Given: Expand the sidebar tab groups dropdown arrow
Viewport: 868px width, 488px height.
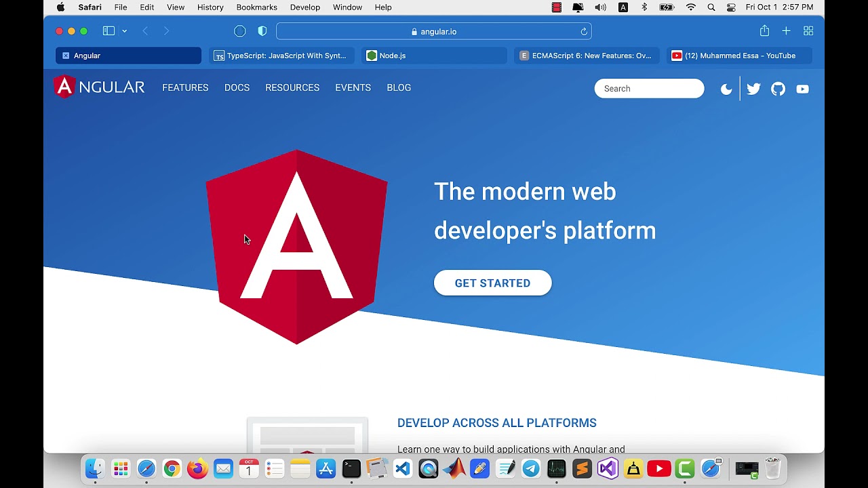Looking at the screenshot, I should tap(124, 31).
